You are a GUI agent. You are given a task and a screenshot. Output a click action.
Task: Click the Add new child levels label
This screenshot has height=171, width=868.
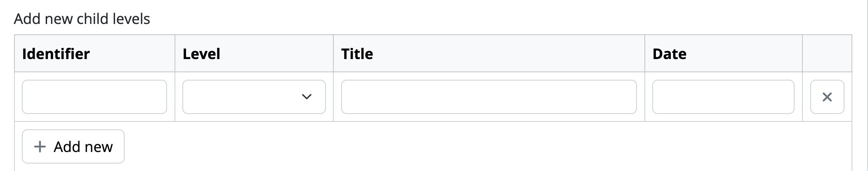pyautogui.click(x=82, y=19)
